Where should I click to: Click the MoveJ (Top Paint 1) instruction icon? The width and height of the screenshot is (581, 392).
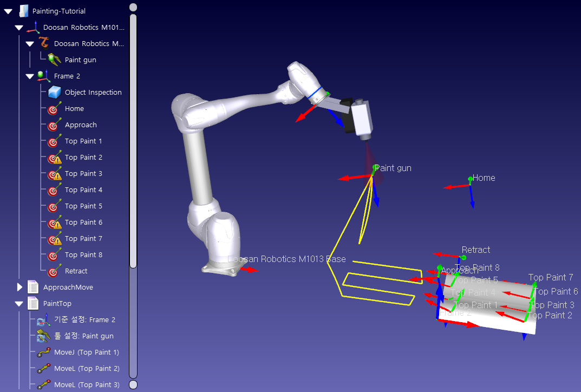click(44, 352)
